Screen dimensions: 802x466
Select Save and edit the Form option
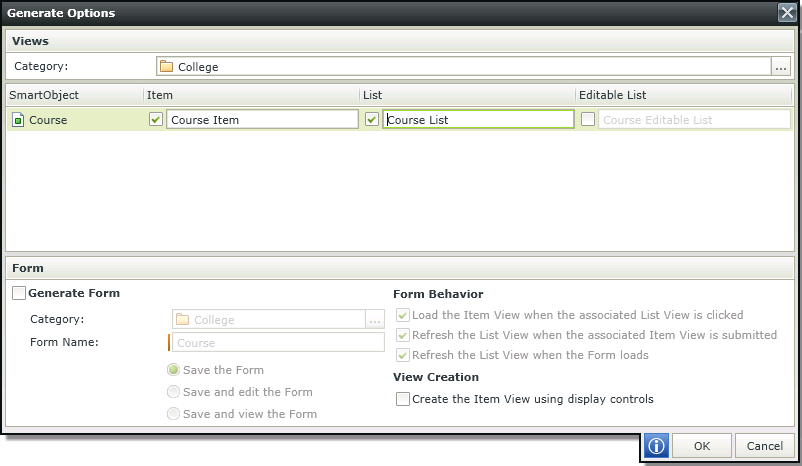click(x=173, y=392)
